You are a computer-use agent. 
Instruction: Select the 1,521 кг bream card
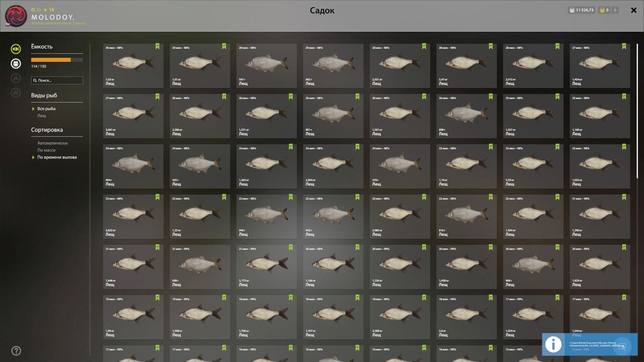coord(267,116)
